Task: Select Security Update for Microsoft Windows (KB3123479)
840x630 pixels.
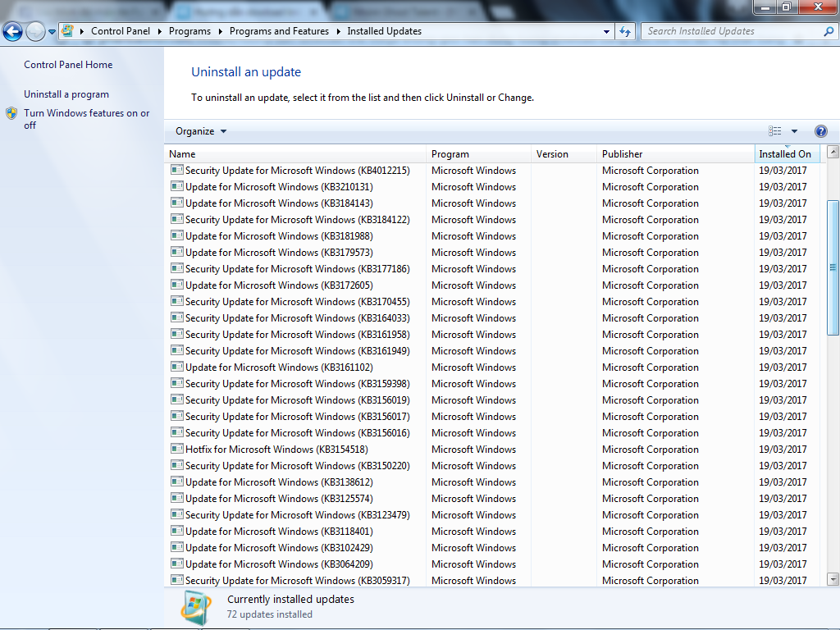Action: (x=297, y=515)
